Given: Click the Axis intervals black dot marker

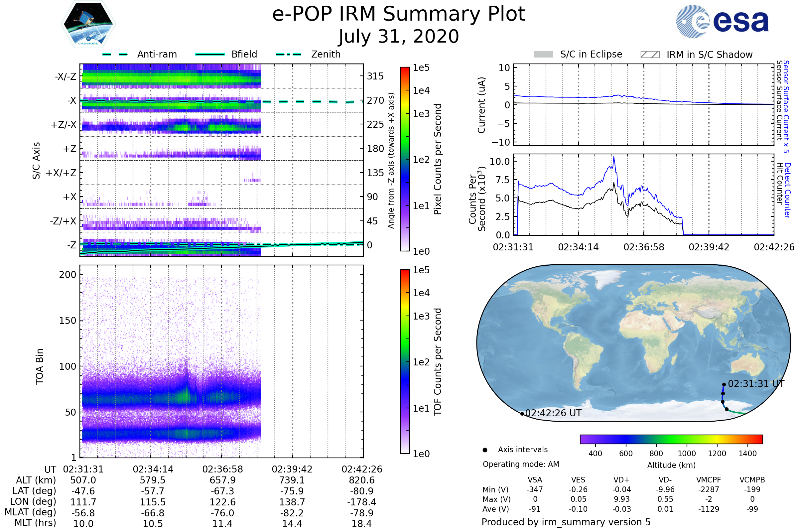Looking at the screenshot, I should click(x=485, y=450).
